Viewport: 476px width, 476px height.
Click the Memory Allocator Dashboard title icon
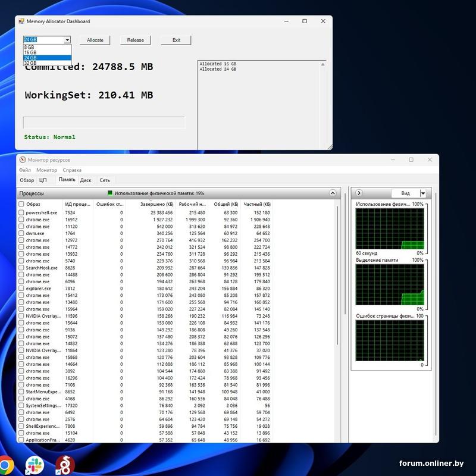click(x=21, y=21)
